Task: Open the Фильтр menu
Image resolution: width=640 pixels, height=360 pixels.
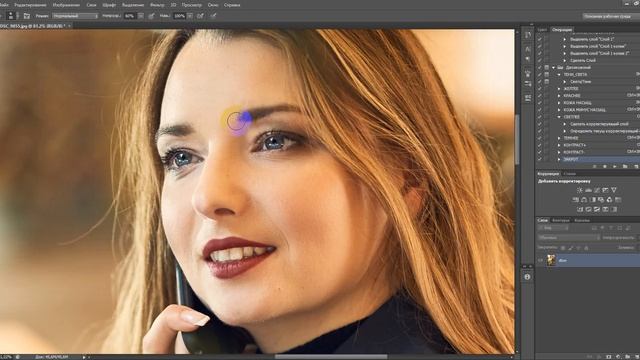Action: coord(157,5)
